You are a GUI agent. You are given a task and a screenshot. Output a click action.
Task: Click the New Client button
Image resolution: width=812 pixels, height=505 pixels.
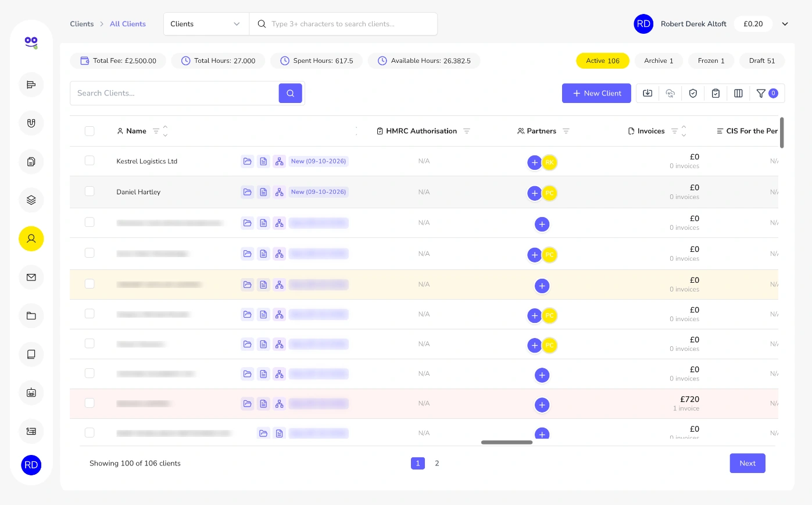(x=596, y=93)
